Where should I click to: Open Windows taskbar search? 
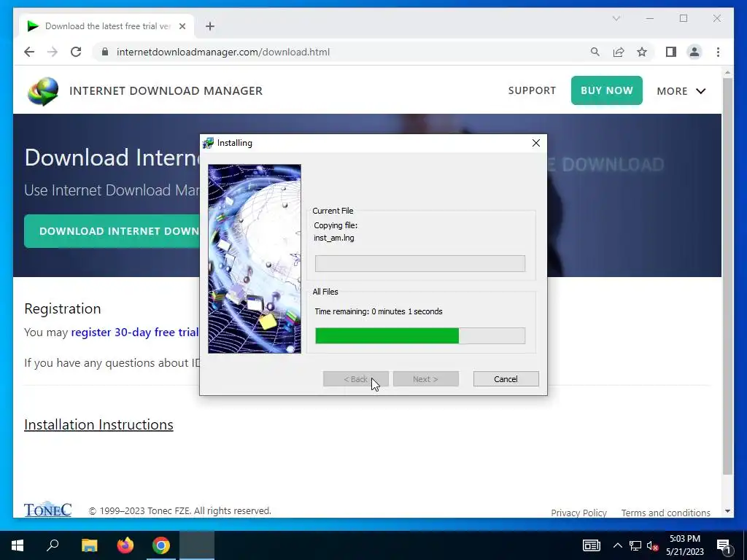(53, 545)
